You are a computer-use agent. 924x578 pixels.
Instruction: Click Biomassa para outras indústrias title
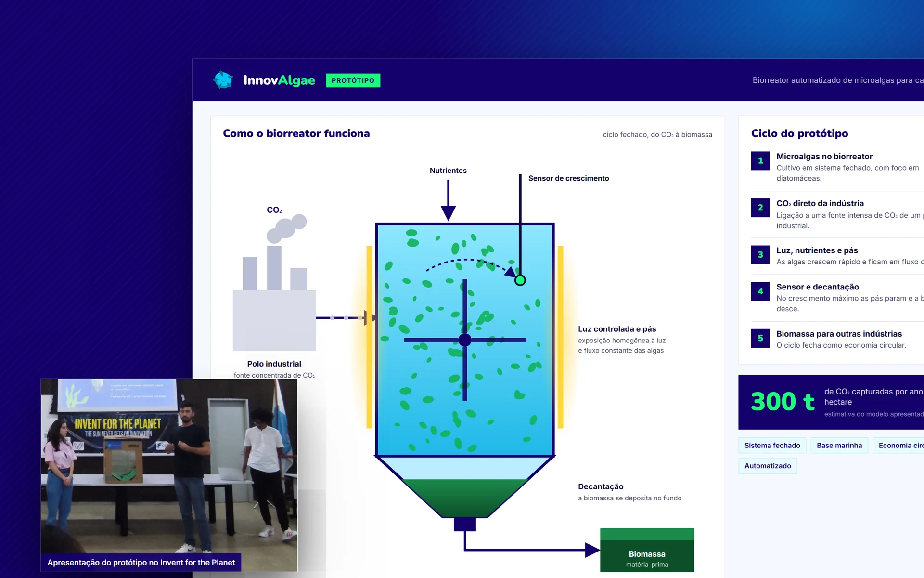(x=839, y=334)
